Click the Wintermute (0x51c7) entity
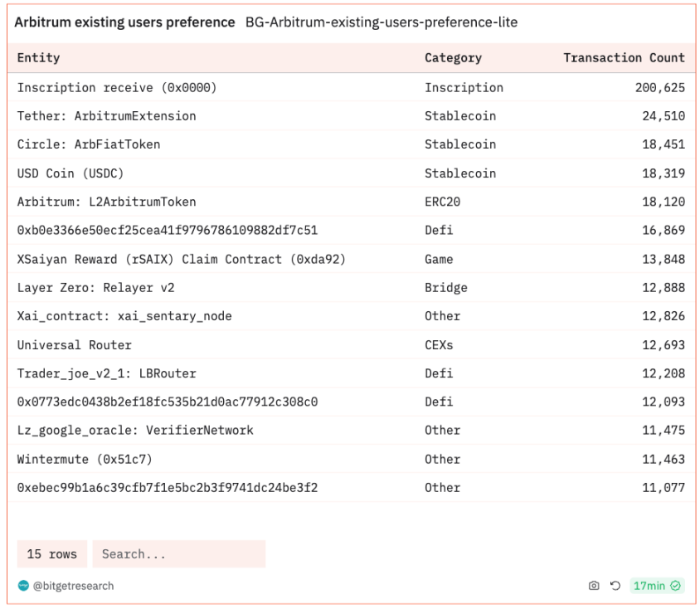 point(85,459)
